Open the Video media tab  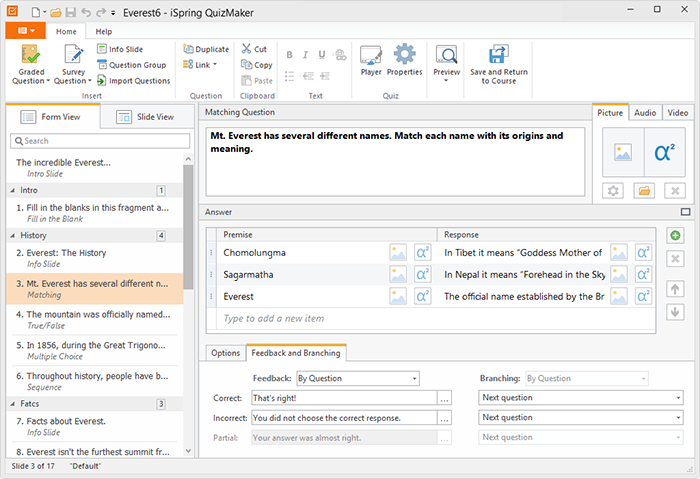coord(678,113)
